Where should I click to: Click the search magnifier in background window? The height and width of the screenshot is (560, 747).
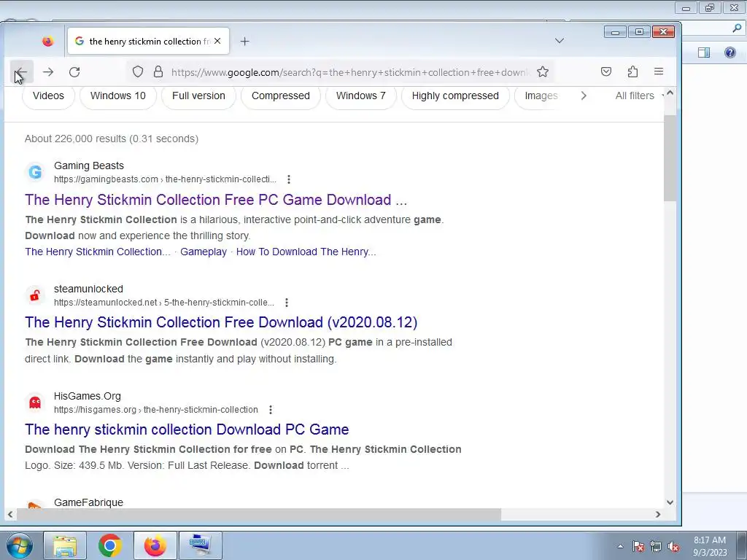[737, 28]
